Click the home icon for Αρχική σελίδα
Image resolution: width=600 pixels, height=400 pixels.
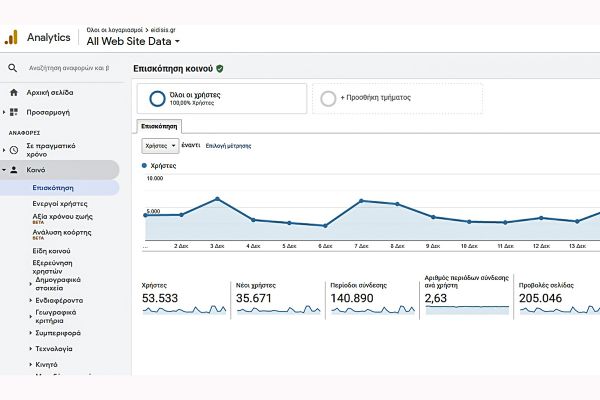[13, 92]
